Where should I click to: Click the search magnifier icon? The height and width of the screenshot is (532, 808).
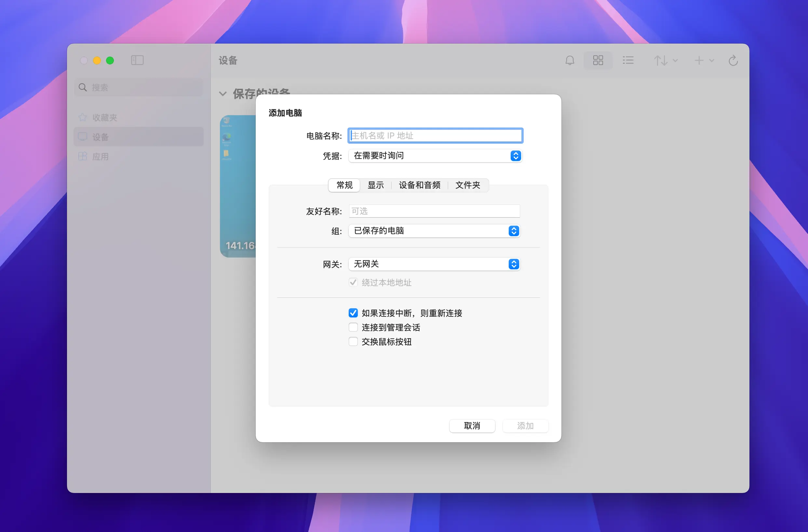coord(83,87)
